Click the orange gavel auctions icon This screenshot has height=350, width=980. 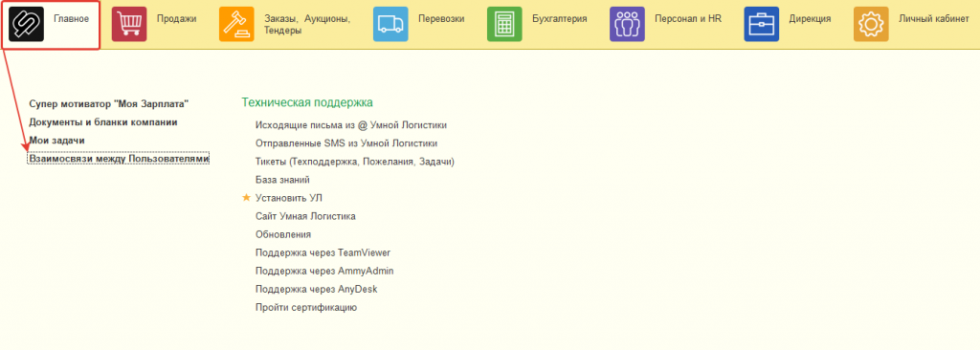237,24
